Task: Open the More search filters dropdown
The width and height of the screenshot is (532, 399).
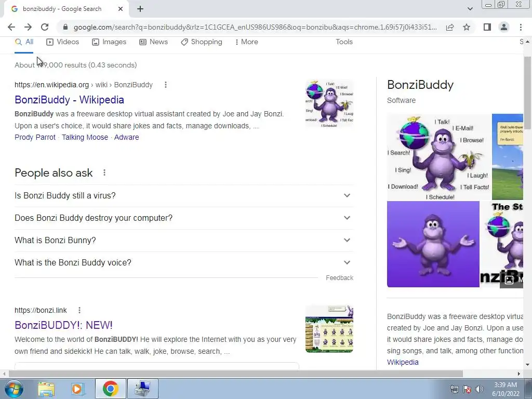Action: click(x=246, y=42)
